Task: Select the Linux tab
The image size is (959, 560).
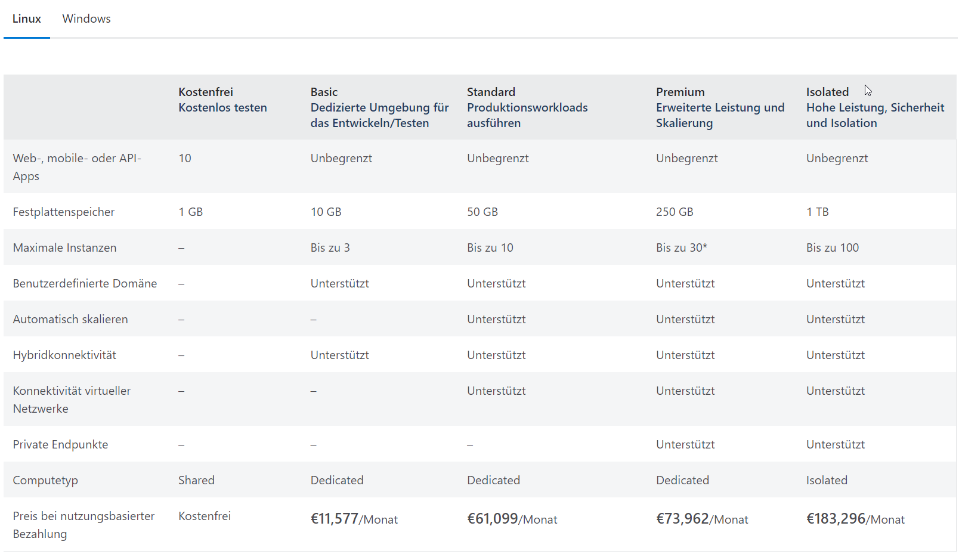Action: click(27, 19)
